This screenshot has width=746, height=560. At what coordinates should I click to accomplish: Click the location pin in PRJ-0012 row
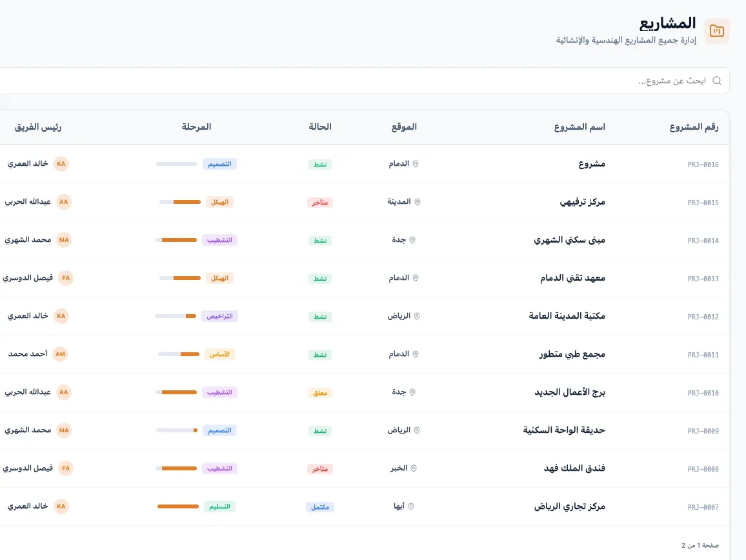pos(417,316)
